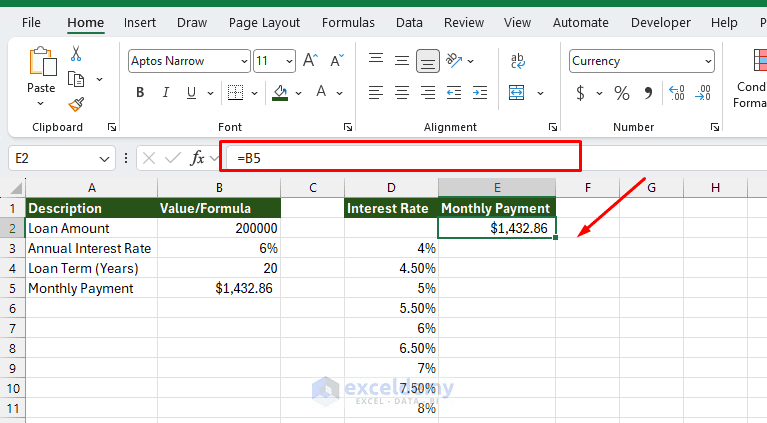The width and height of the screenshot is (767, 423).
Task: Expand fill color options arrow
Action: [298, 93]
